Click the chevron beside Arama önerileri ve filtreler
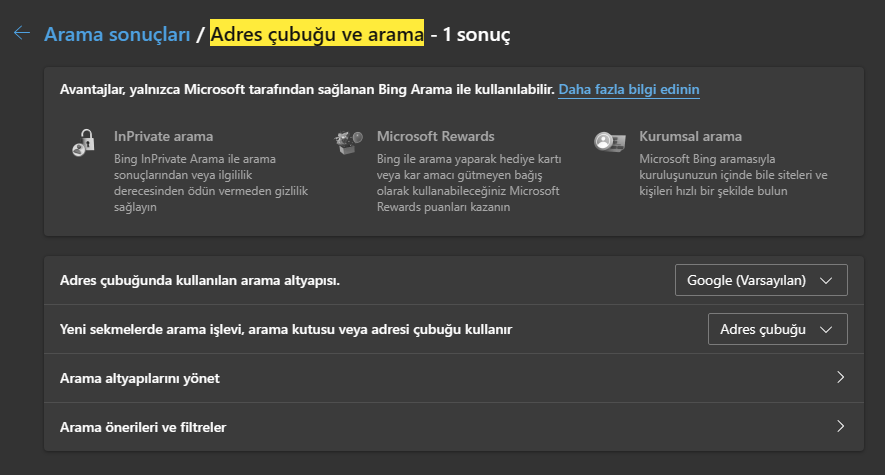The width and height of the screenshot is (885, 475). 840,426
